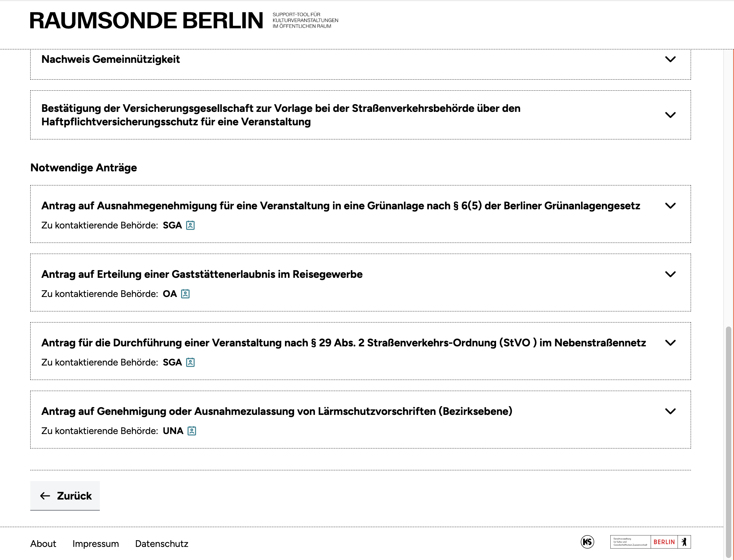Click UNA contact card icon
Viewport: 734px width, 560px height.
(192, 431)
